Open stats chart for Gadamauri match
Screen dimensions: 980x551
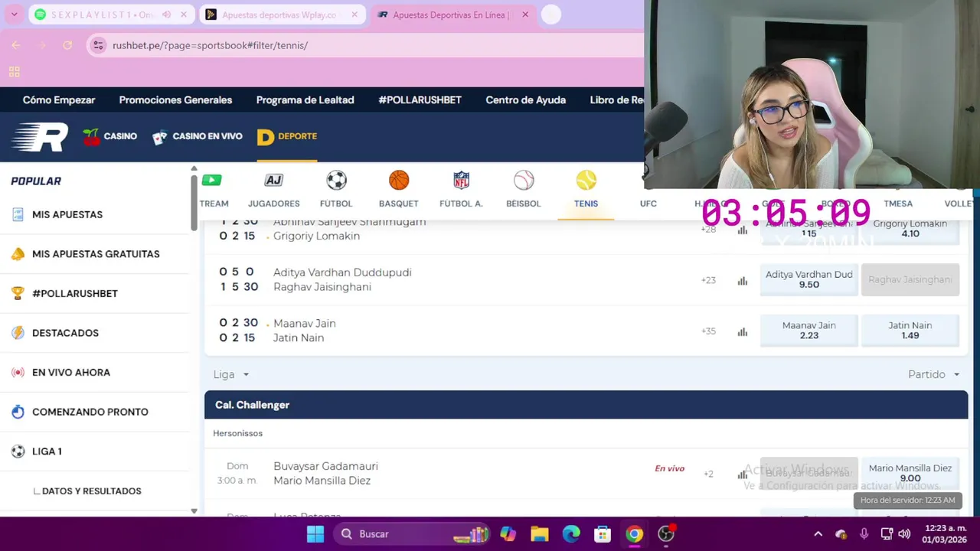(x=742, y=474)
